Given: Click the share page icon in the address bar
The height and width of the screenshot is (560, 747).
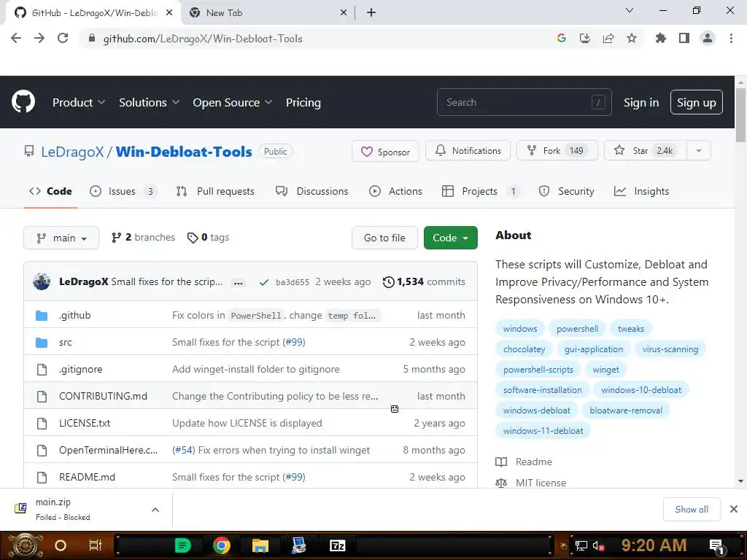Looking at the screenshot, I should [608, 38].
